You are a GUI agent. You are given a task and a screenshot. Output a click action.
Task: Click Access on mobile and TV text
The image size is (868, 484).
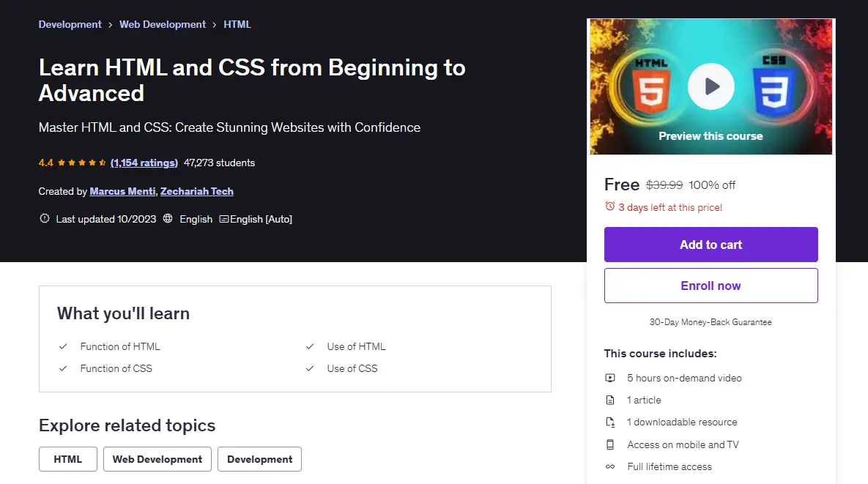pos(683,444)
